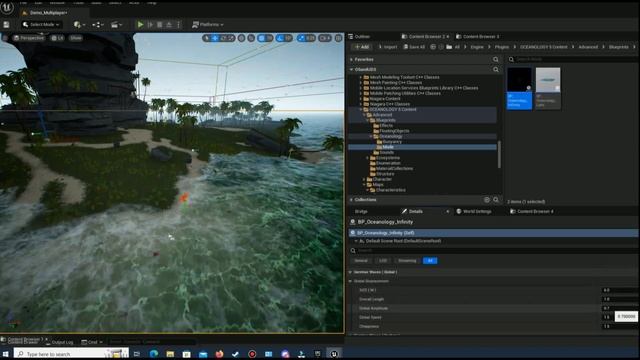Image resolution: width=640 pixels, height=360 pixels.
Task: Click the Import button
Action: 388,47
